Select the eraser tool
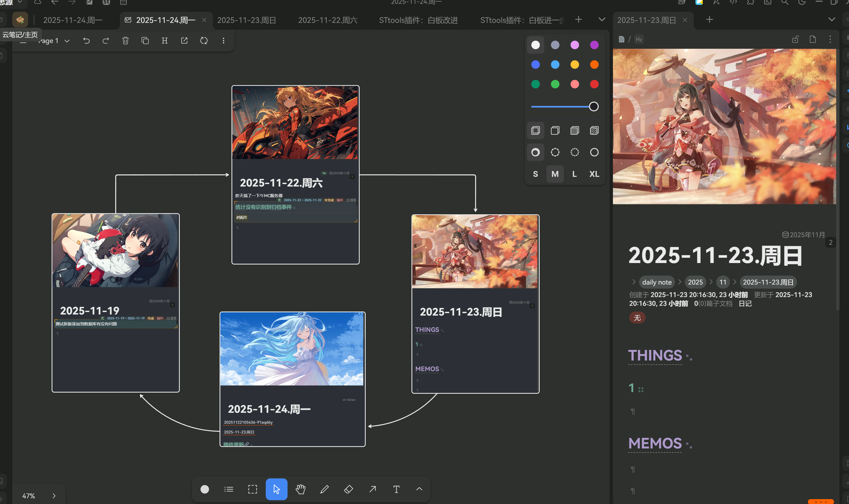849x504 pixels. coord(349,489)
